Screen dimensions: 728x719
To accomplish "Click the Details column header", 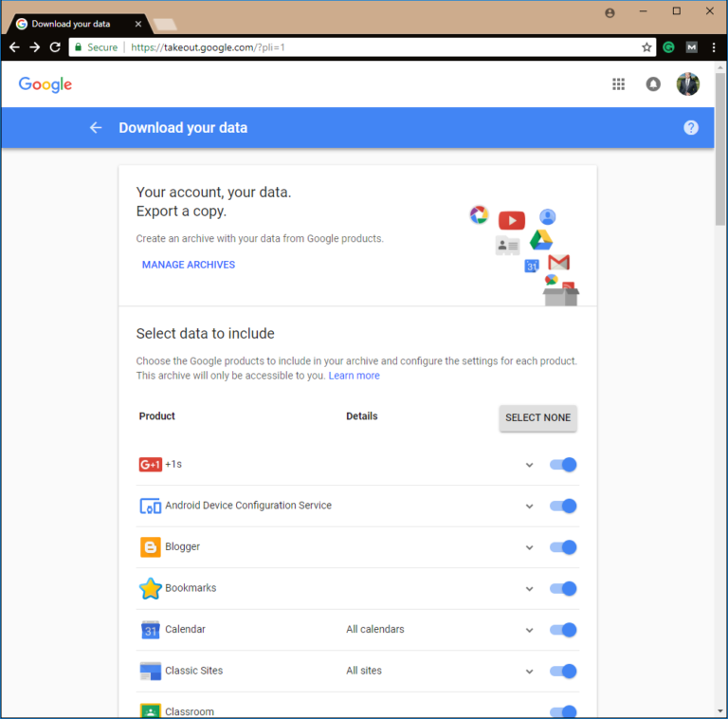I will coord(362,416).
